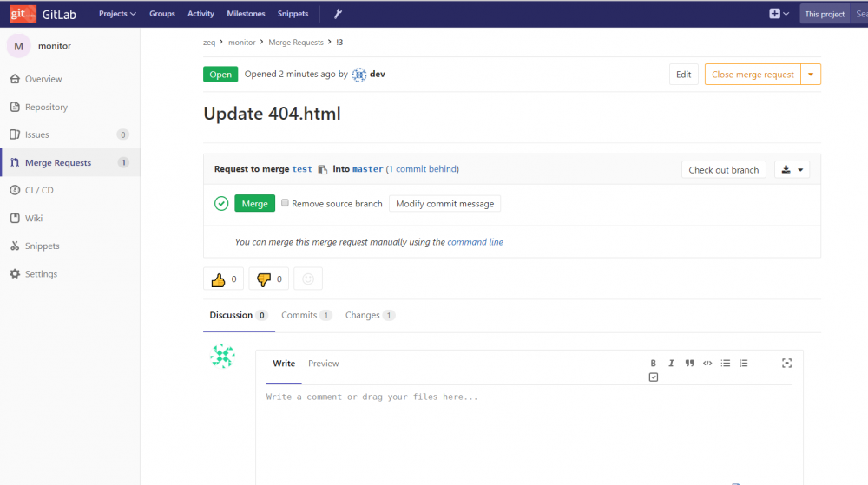The image size is (868, 485).
Task: Switch to the Commits tab
Action: click(x=306, y=315)
